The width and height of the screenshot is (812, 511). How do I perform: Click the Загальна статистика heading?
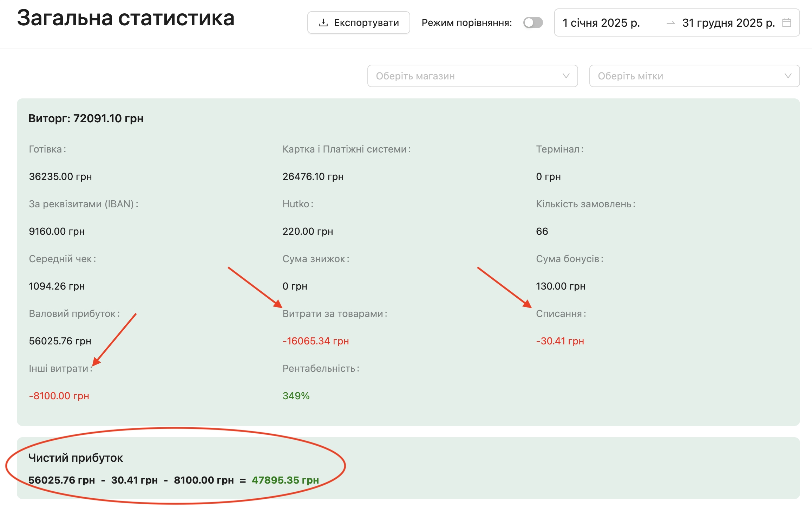[x=126, y=18]
